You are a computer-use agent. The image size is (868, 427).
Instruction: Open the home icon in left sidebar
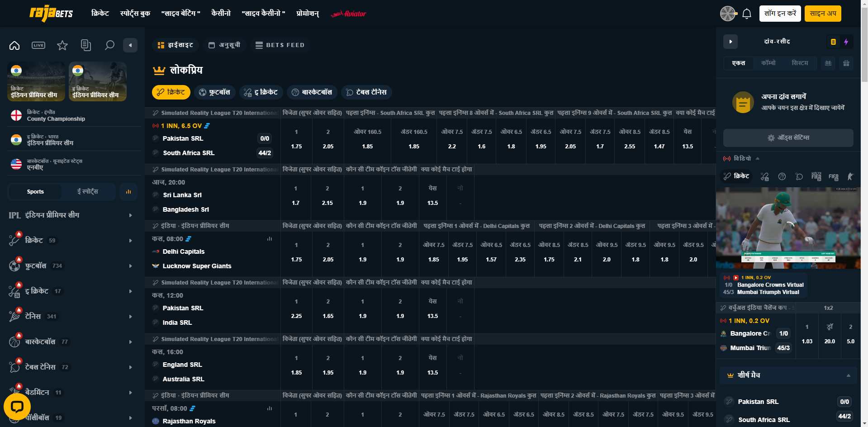[14, 45]
